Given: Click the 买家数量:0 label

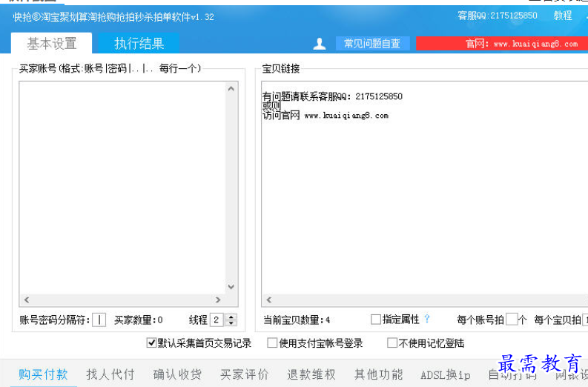Looking at the screenshot, I should coord(139,320).
